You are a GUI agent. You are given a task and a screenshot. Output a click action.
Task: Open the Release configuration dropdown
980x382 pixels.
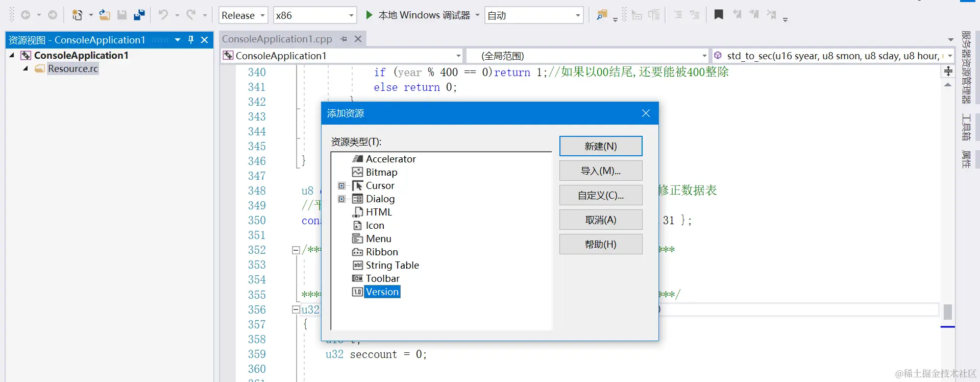(x=243, y=15)
